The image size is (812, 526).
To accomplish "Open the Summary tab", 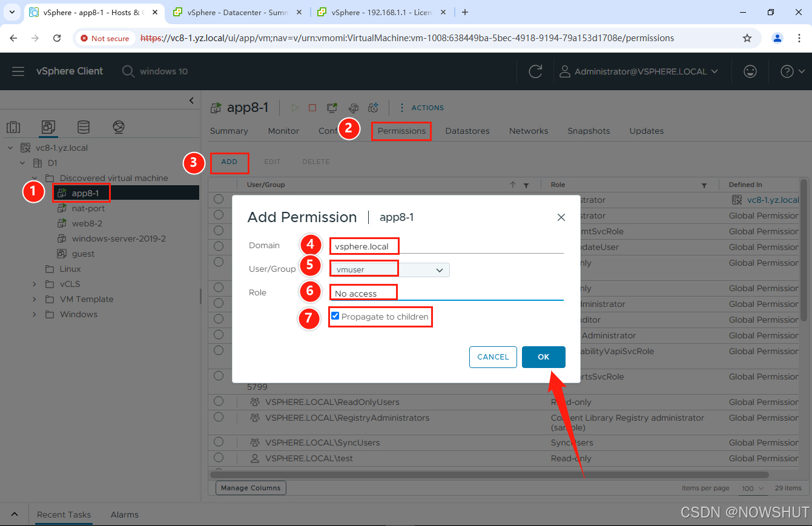I will tap(229, 131).
